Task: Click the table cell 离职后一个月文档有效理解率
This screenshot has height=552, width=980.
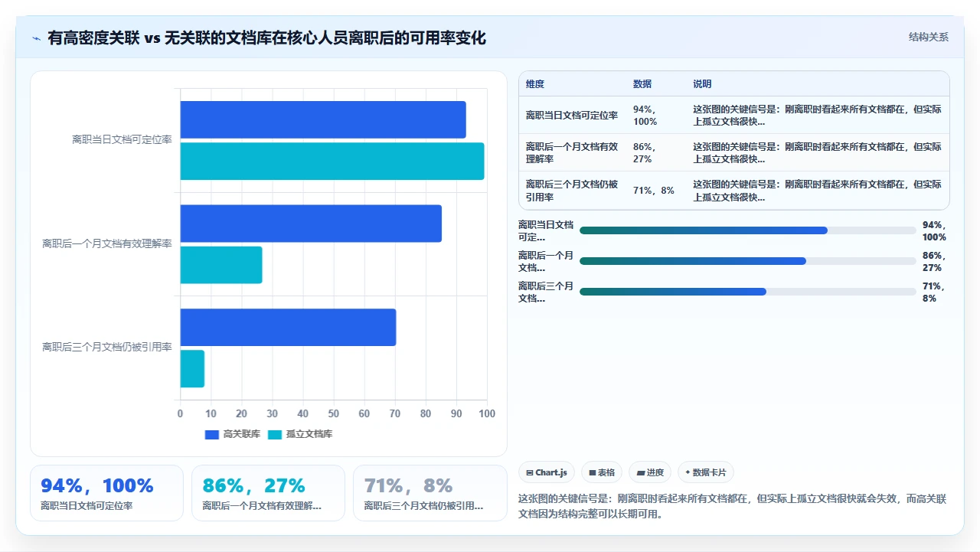Action: 572,153
